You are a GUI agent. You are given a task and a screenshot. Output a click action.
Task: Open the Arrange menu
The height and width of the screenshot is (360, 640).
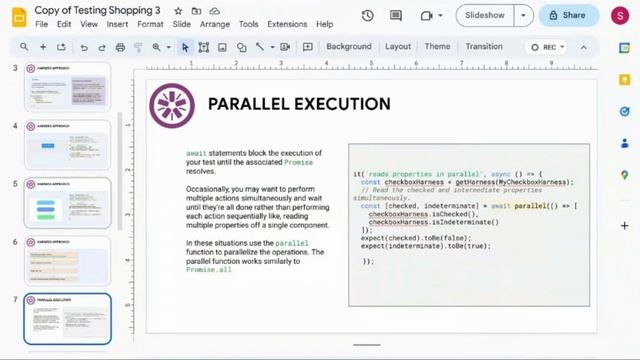pos(215,24)
